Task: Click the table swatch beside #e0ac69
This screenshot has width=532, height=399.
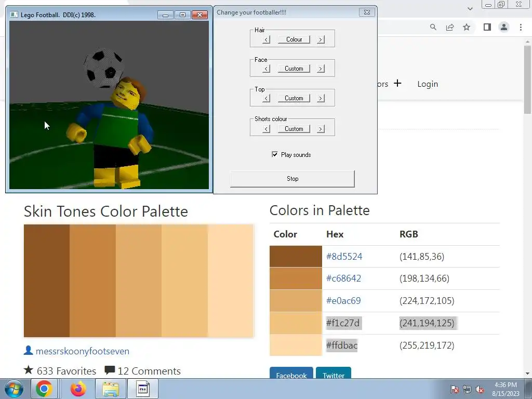Action: (x=296, y=301)
